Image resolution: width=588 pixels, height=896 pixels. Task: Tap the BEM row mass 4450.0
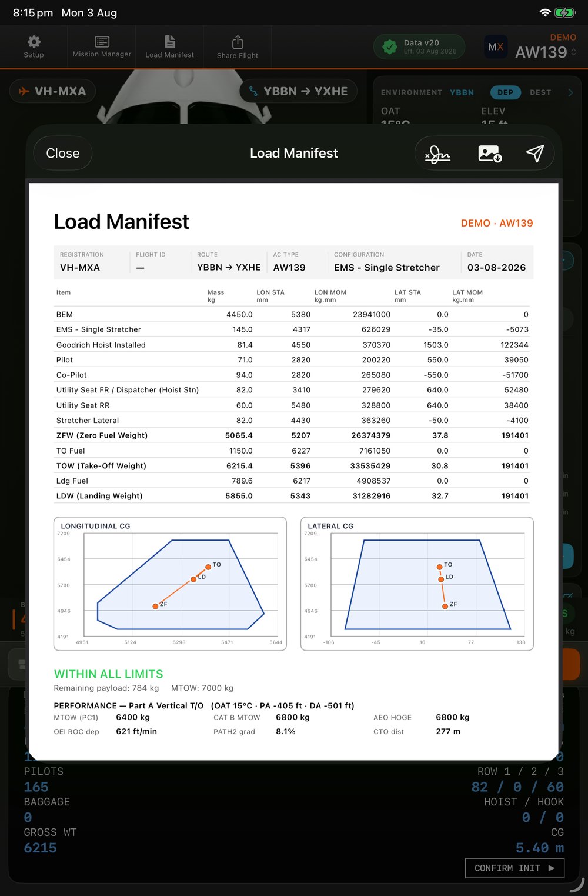click(x=239, y=314)
